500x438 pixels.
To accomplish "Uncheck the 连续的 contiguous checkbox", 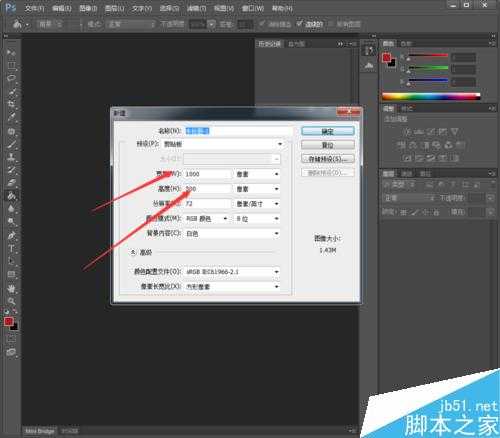I will [x=300, y=23].
